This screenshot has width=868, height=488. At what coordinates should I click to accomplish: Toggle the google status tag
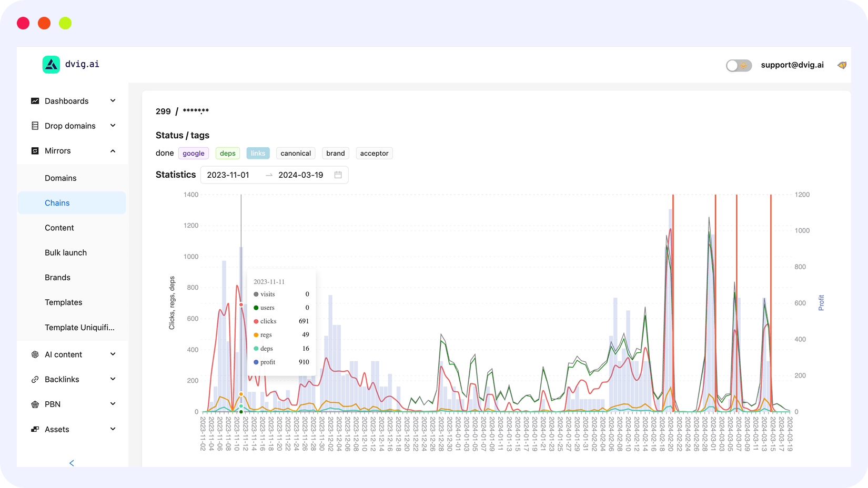point(194,154)
